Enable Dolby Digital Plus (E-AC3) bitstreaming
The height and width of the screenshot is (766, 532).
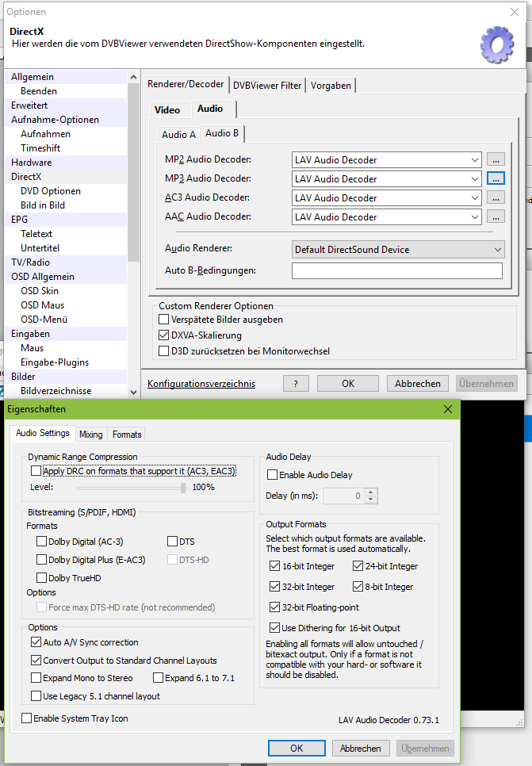(41, 560)
